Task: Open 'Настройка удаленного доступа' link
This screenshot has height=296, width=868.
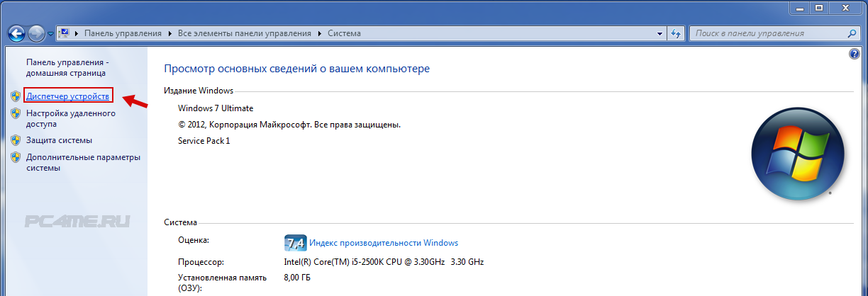Action: (x=71, y=118)
